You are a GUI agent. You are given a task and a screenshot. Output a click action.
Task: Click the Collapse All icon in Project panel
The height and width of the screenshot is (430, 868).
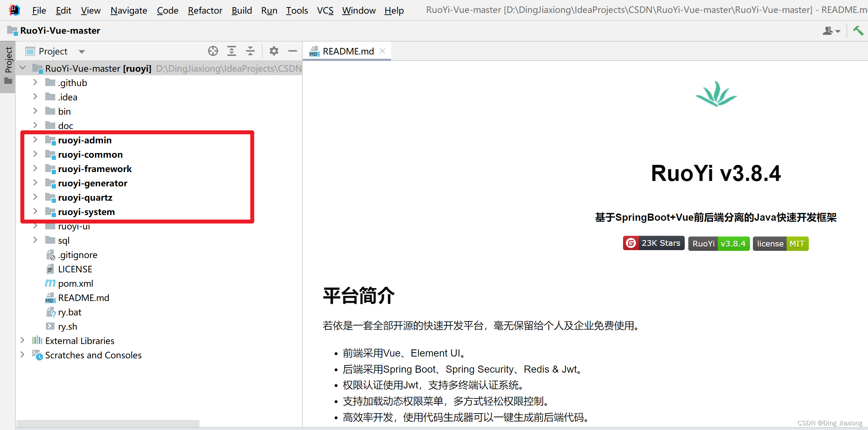click(250, 51)
